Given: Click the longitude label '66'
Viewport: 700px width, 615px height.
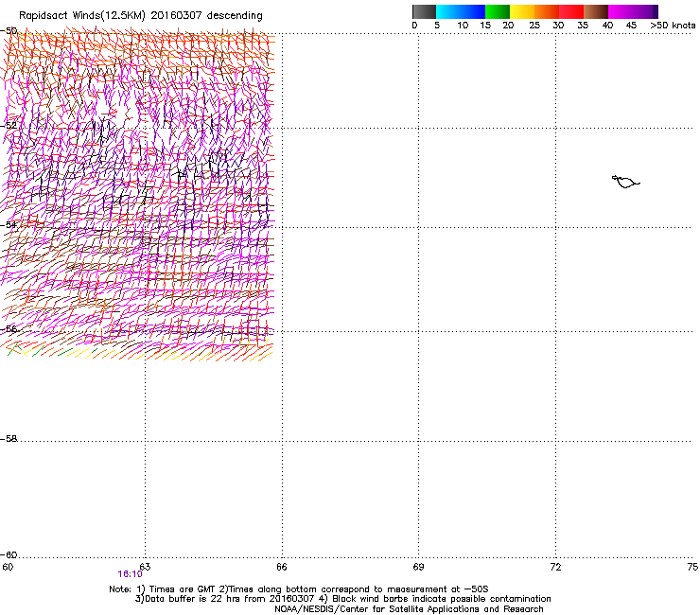Looking at the screenshot, I should tap(282, 567).
